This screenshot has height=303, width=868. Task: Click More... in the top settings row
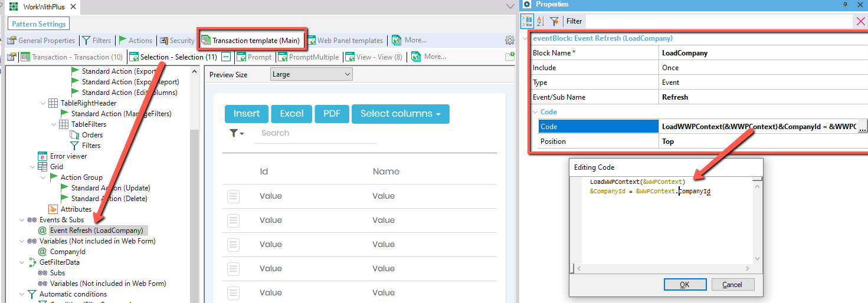click(x=409, y=41)
